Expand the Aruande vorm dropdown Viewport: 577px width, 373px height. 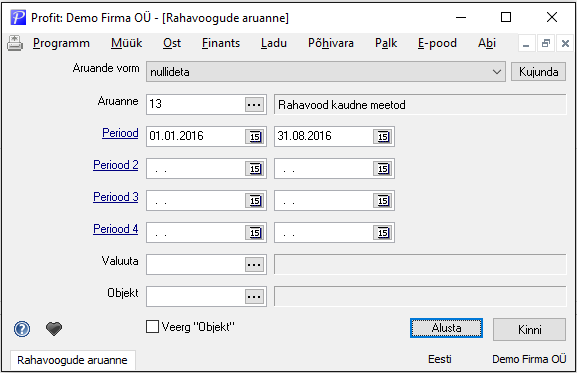click(497, 72)
